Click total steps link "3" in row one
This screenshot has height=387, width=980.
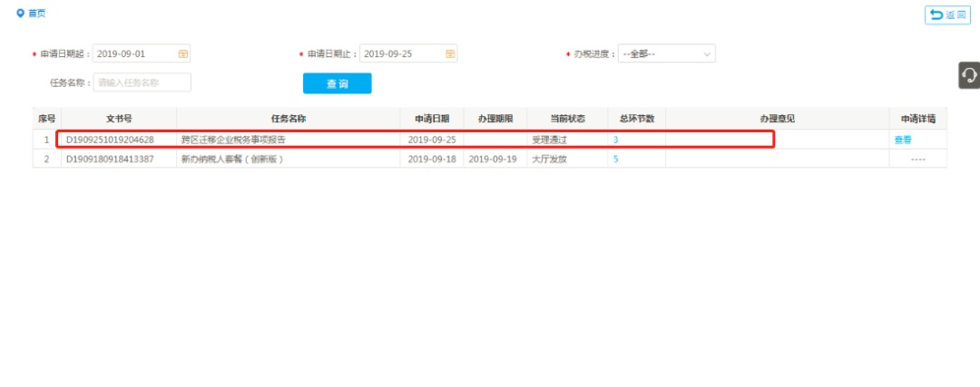tap(615, 140)
